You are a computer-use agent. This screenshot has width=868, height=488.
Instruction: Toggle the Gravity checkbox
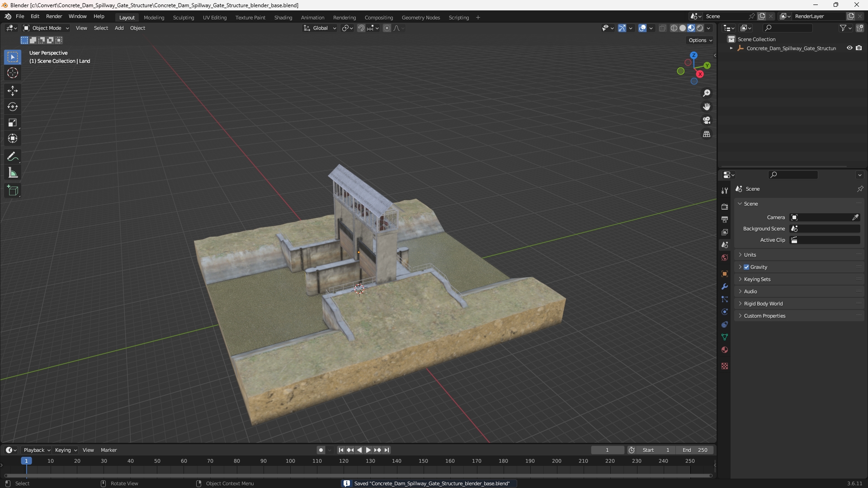click(x=746, y=267)
